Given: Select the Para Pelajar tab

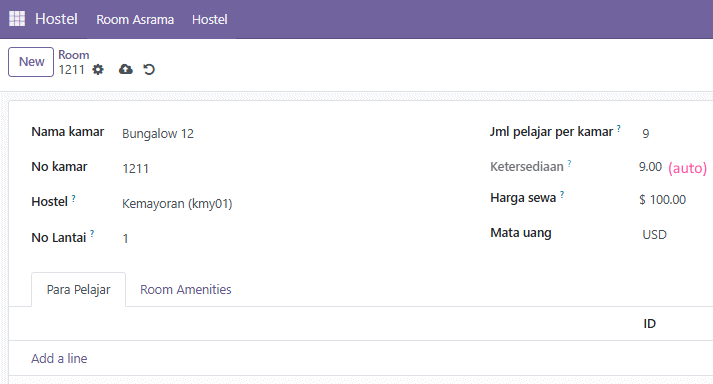Looking at the screenshot, I should coord(79,289).
